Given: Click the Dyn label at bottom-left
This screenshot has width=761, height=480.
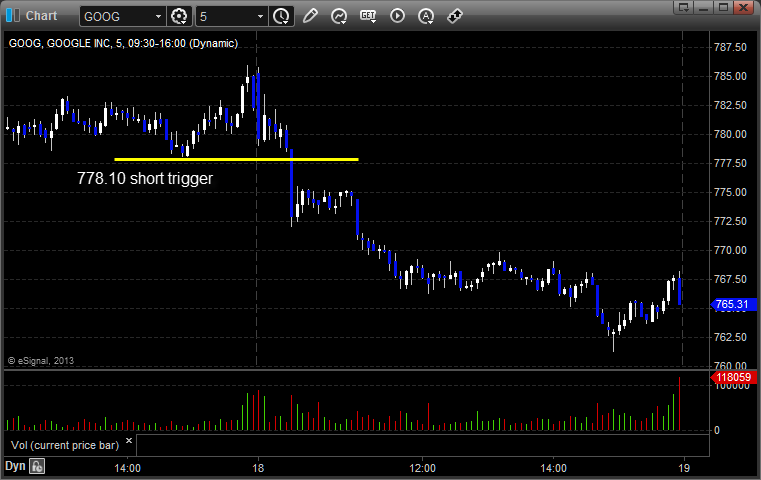Looking at the screenshot, I should coord(15,466).
